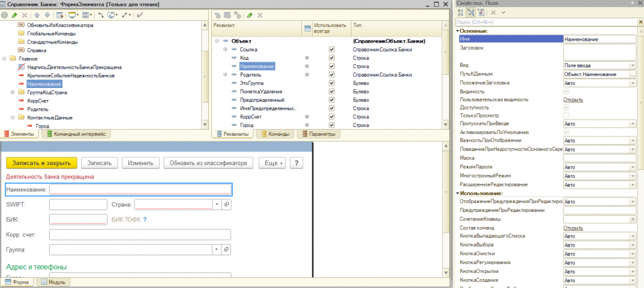644x288 pixels.
Task: Toggle 'Использовать всегда' for Предопределенный
Action: coord(331,100)
